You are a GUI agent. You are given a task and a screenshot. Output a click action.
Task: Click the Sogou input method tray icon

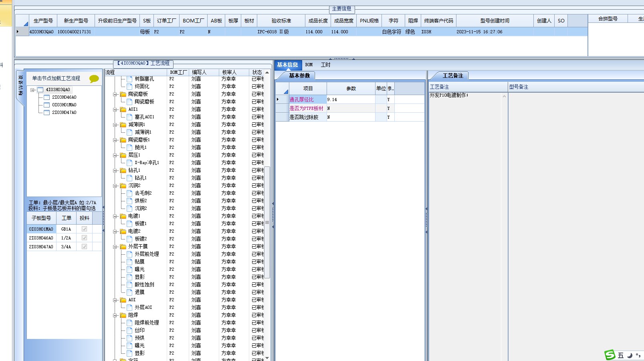610,355
